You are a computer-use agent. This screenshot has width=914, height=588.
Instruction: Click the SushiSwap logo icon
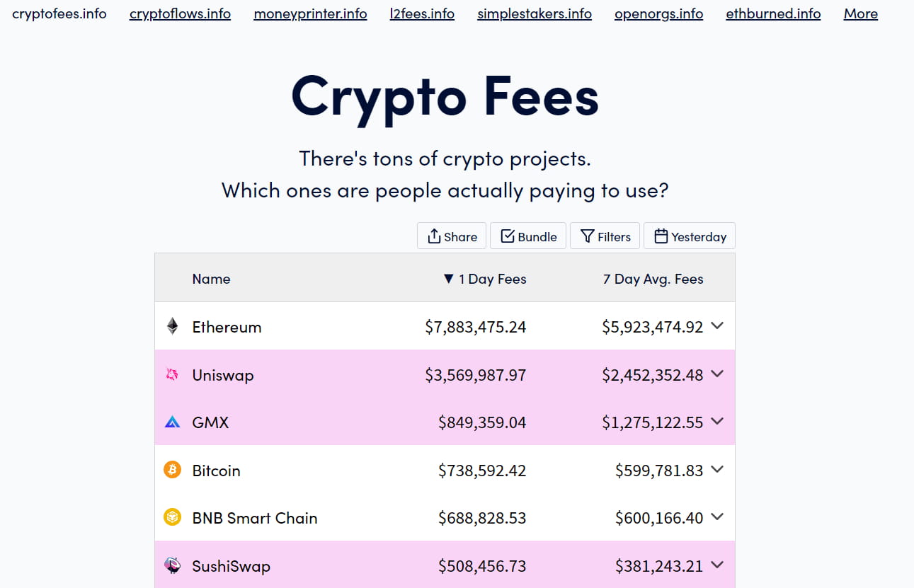pos(172,565)
